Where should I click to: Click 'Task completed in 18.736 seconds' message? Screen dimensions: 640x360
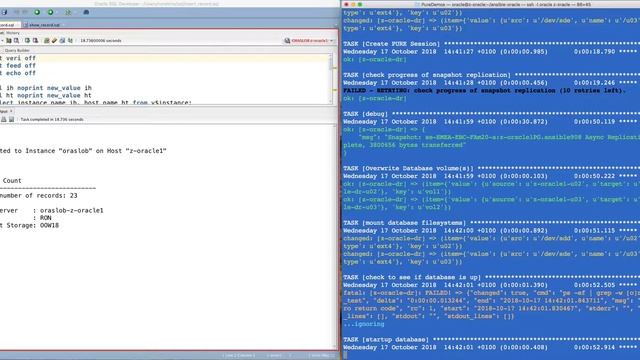tap(52, 119)
